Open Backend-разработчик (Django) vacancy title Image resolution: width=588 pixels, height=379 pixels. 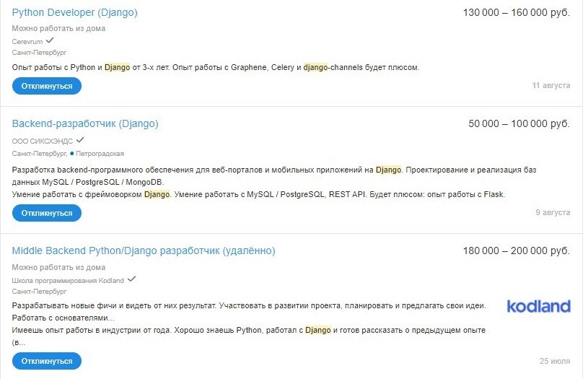point(85,123)
